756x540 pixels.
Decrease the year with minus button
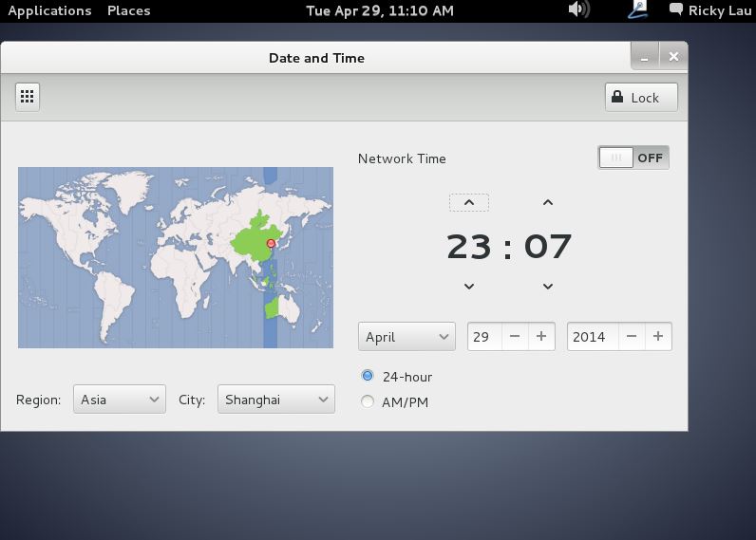click(x=631, y=337)
